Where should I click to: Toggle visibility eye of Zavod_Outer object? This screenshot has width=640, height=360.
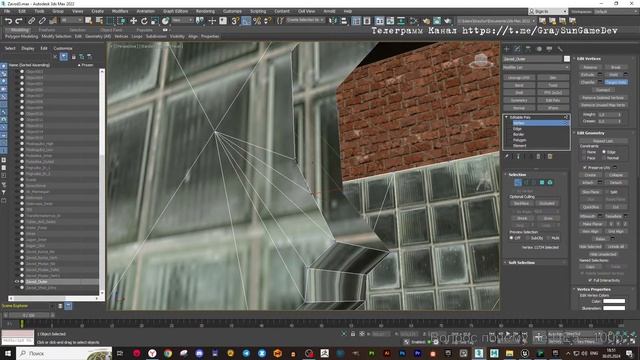click(17, 282)
